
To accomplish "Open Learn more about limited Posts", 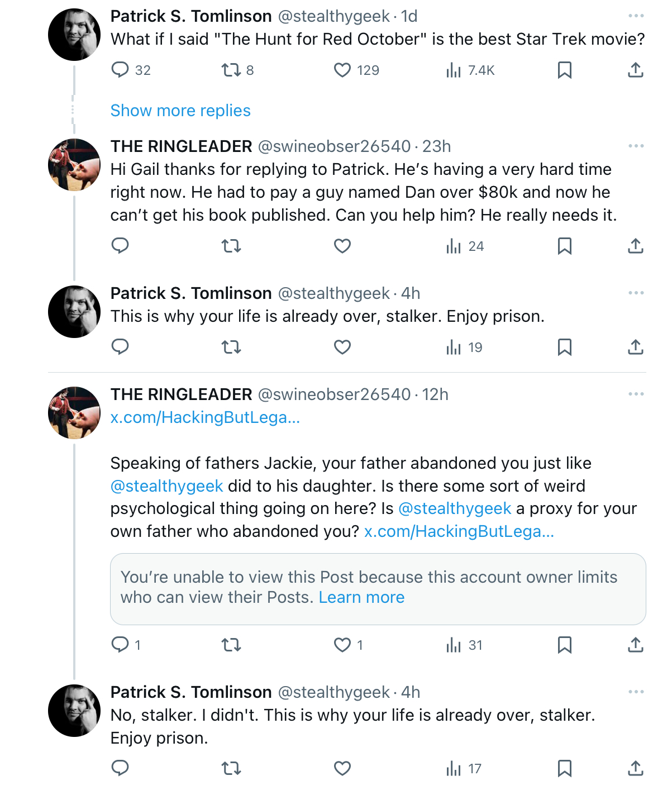I will [361, 597].
